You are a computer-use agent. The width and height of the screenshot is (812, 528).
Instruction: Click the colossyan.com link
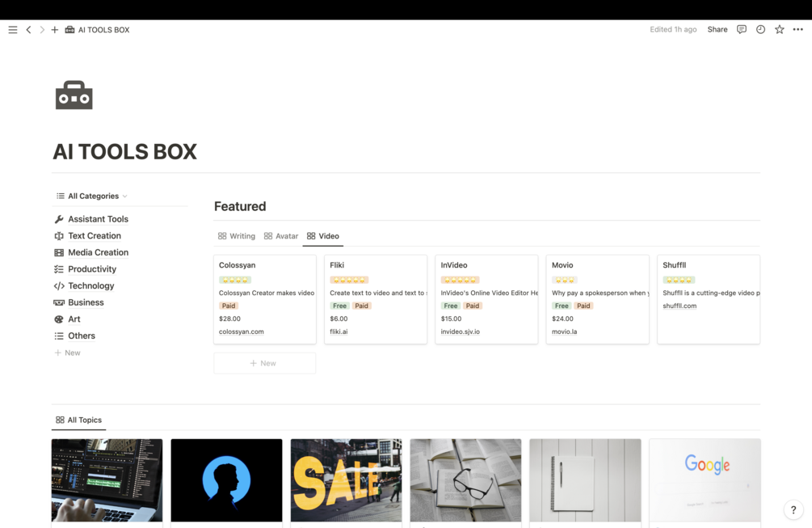[x=242, y=332]
